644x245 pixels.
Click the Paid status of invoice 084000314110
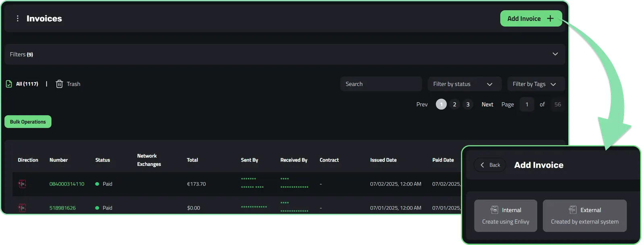tap(104, 184)
